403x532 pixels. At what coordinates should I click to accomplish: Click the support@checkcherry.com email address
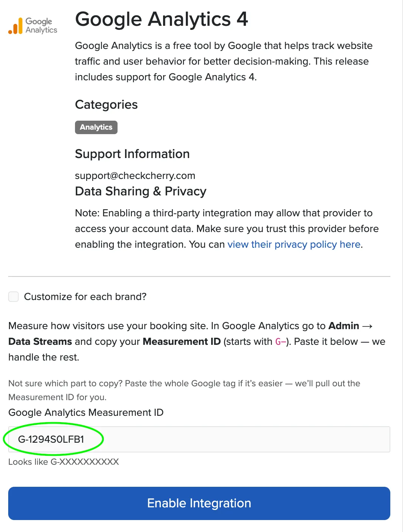[x=135, y=176]
